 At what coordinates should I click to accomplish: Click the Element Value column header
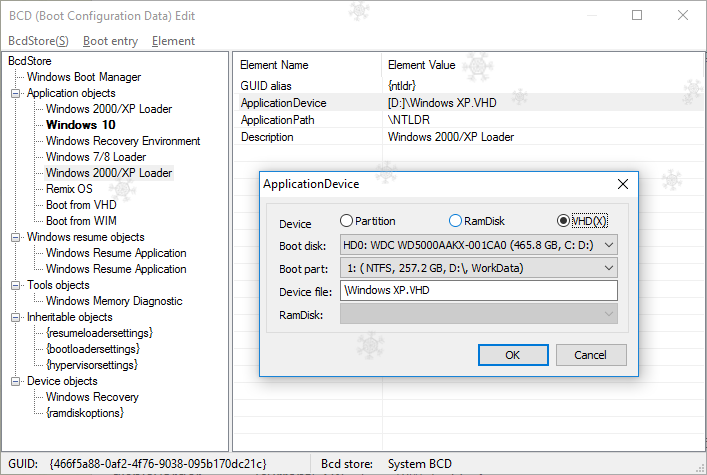(542, 65)
